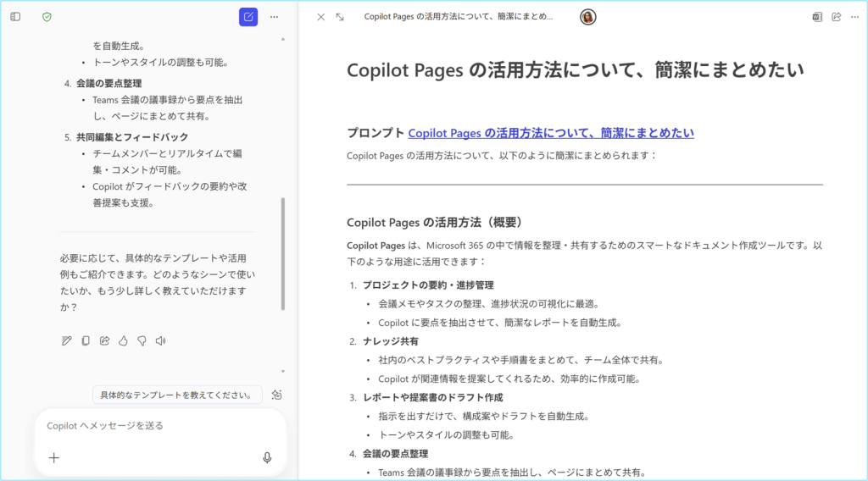Toggle the sidebar panel icon
The height and width of the screenshot is (481, 868).
15,17
